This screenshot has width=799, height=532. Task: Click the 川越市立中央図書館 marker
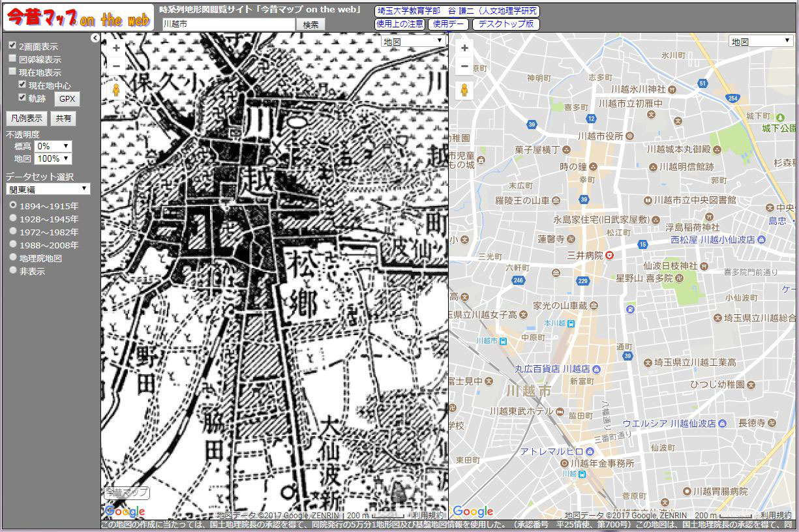point(647,199)
